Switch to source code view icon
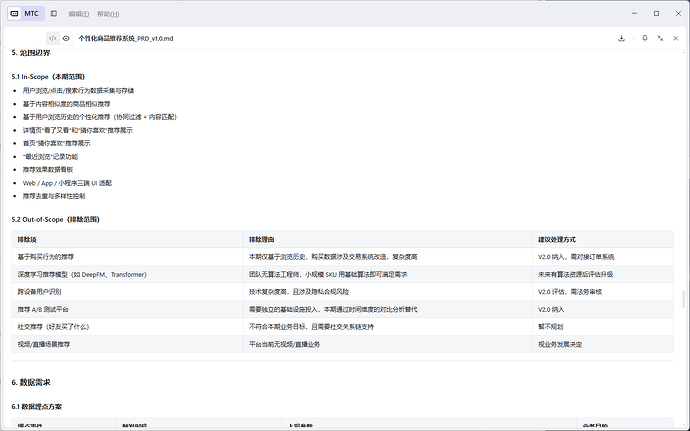The width and height of the screenshot is (690, 431). click(53, 38)
